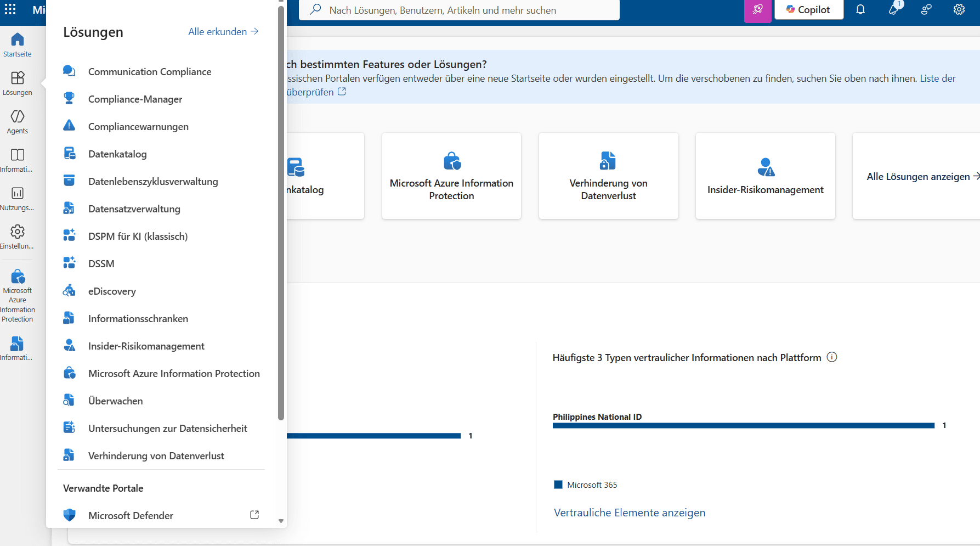Click the eDiscovery icon

pos(69,291)
